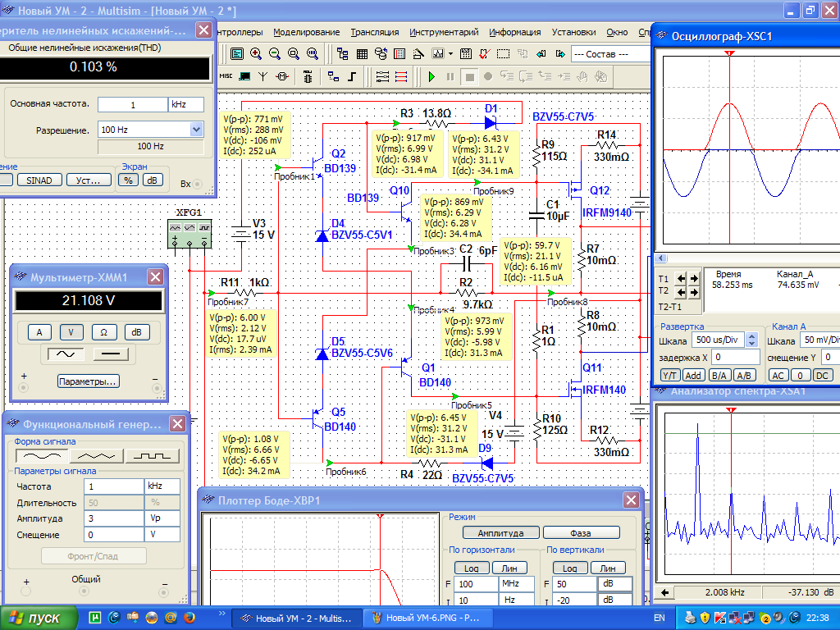This screenshot has width=840, height=630.
Task: Select Амплитуда mode in Bode plotter
Action: 500,533
